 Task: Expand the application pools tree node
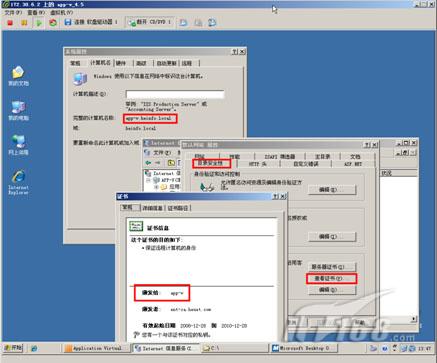pyautogui.click(x=156, y=187)
